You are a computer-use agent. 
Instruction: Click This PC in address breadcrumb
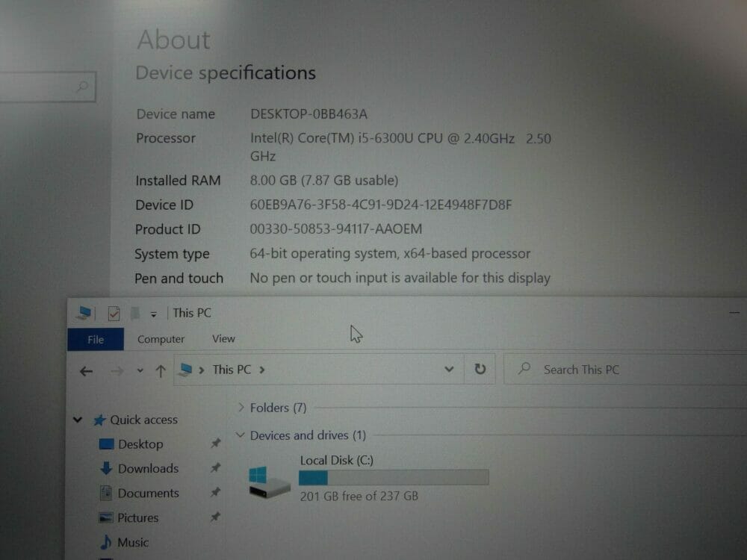[x=232, y=370]
